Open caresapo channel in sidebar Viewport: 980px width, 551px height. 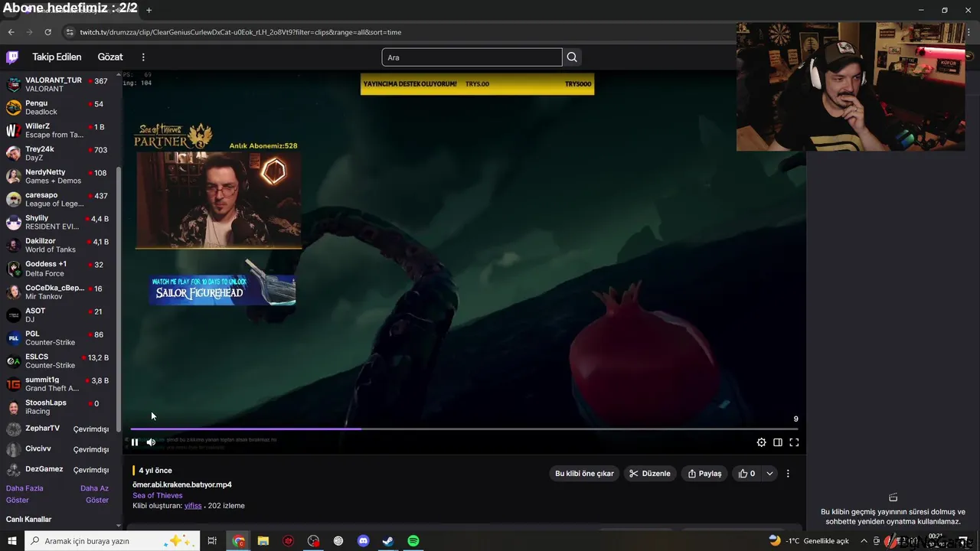60,199
